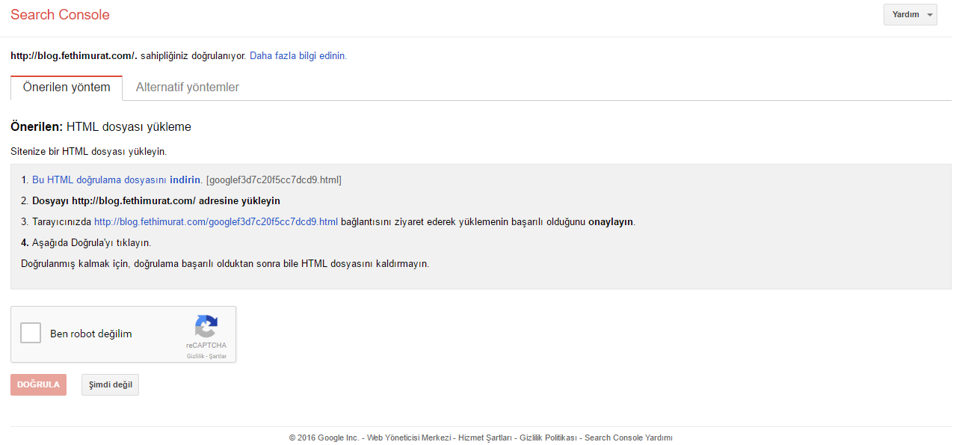The width and height of the screenshot is (980, 445).
Task: Open the reCAPTCHA Gizlilik link
Action: tap(195, 356)
